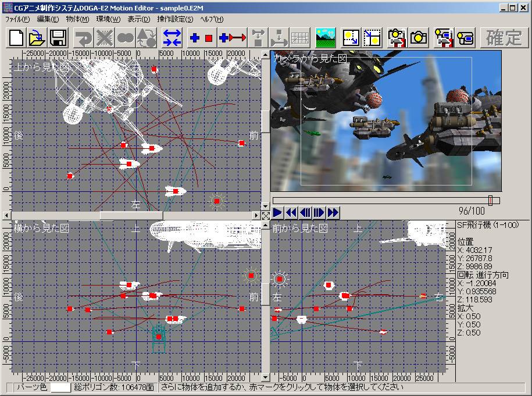The width and height of the screenshot is (532, 396).
Task: Click the top view horizontal scrollbar thumb
Action: pyautogui.click(x=131, y=216)
